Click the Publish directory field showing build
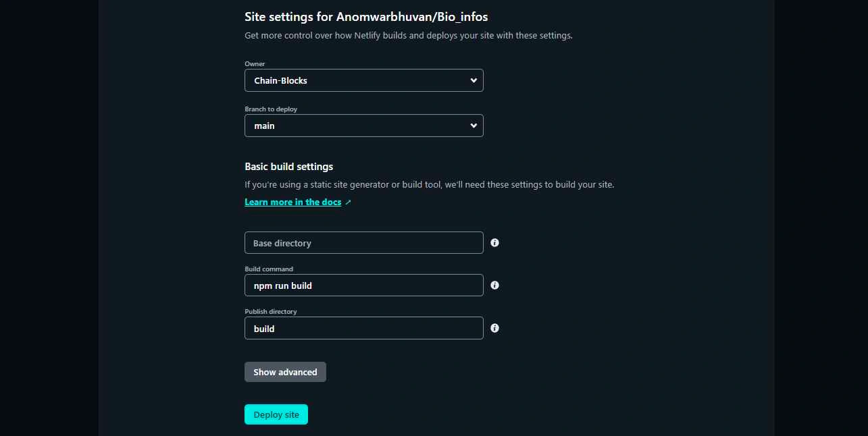 point(363,328)
